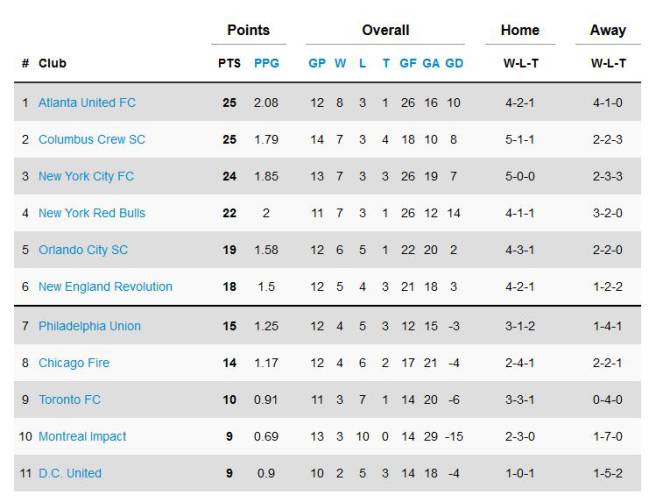Open the New York City FC link
The height and width of the screenshot is (502, 649).
(86, 176)
